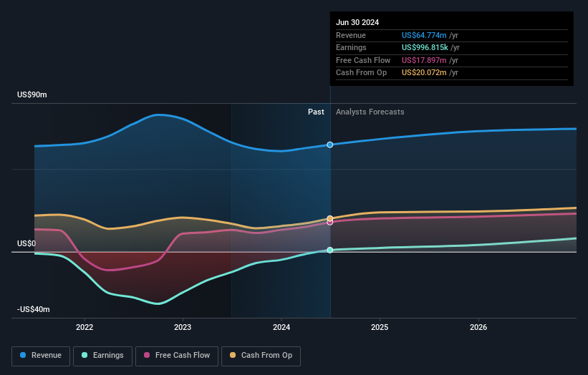Toggle the Revenue legend button
Screen dimensions: 588x375
pos(41,356)
